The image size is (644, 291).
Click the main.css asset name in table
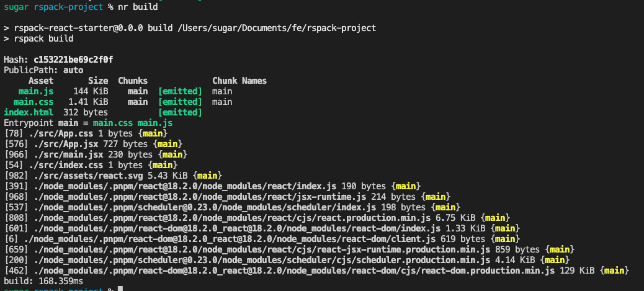[34, 102]
